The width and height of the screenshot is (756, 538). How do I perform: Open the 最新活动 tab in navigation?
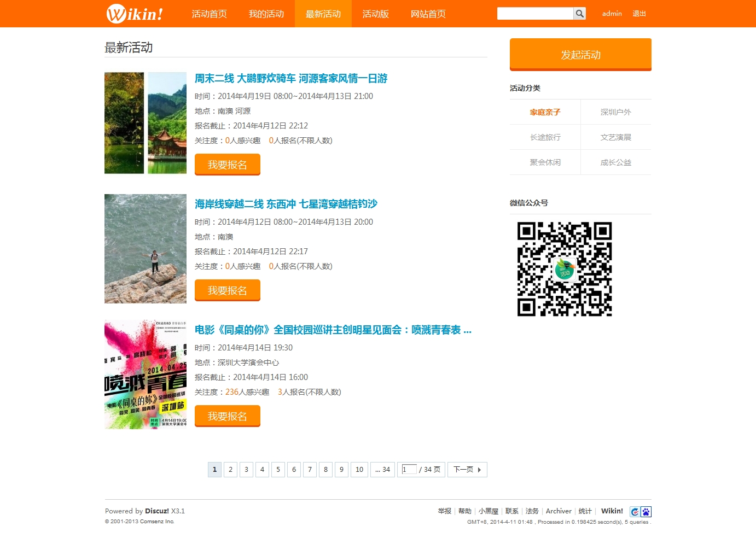[x=323, y=14]
